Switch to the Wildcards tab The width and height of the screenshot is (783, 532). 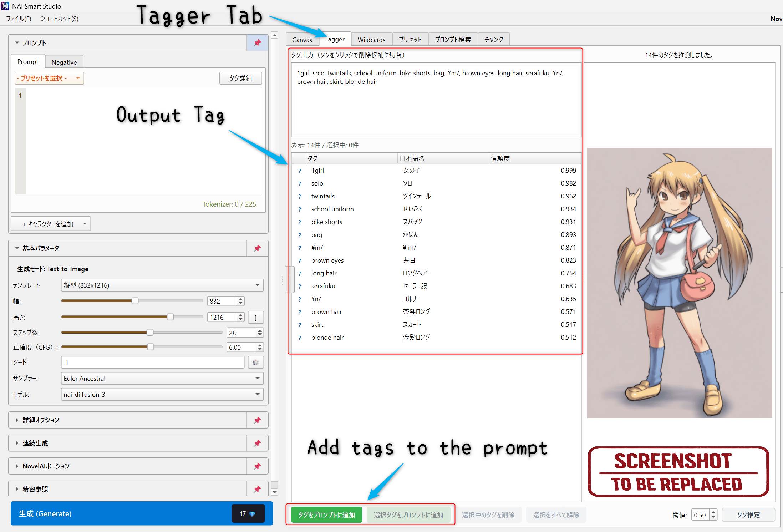[x=371, y=39]
